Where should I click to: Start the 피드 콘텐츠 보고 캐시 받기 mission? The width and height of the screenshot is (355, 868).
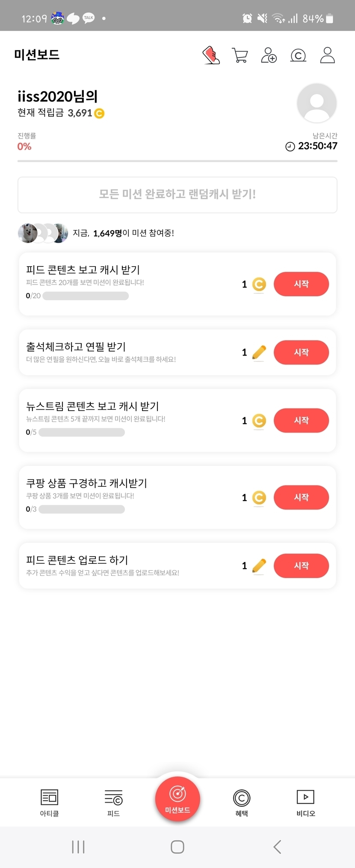click(301, 284)
